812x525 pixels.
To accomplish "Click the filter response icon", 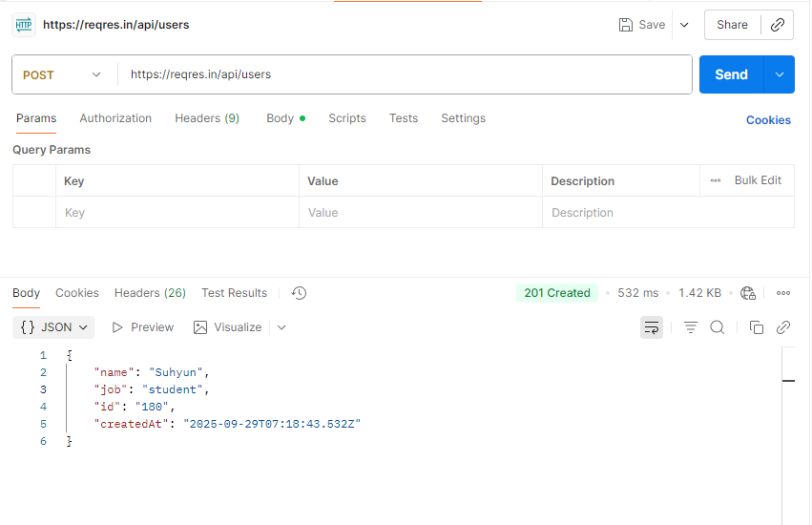I will [691, 327].
